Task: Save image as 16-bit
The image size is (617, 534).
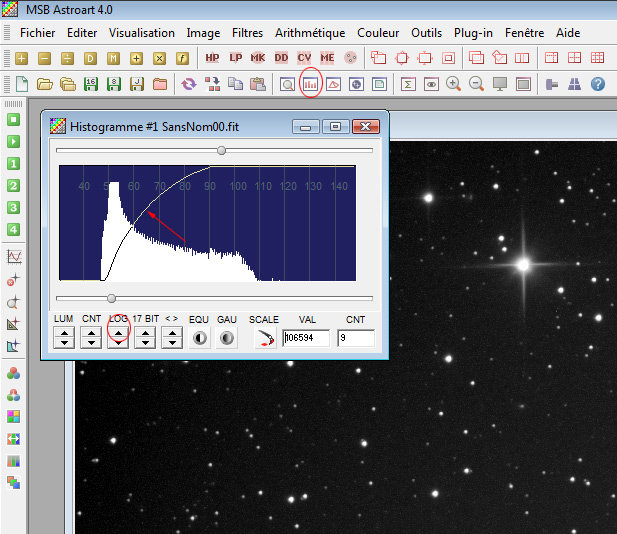Action: [91, 84]
